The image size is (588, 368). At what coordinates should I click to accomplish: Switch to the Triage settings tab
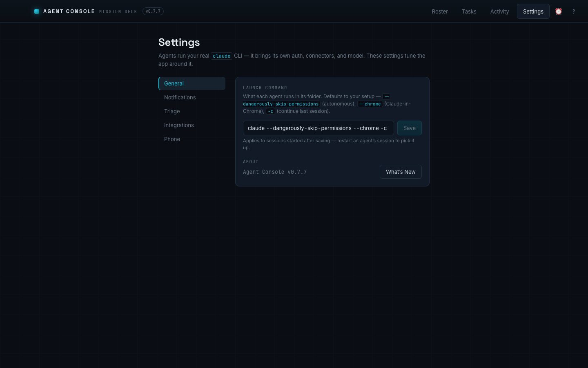[192, 111]
